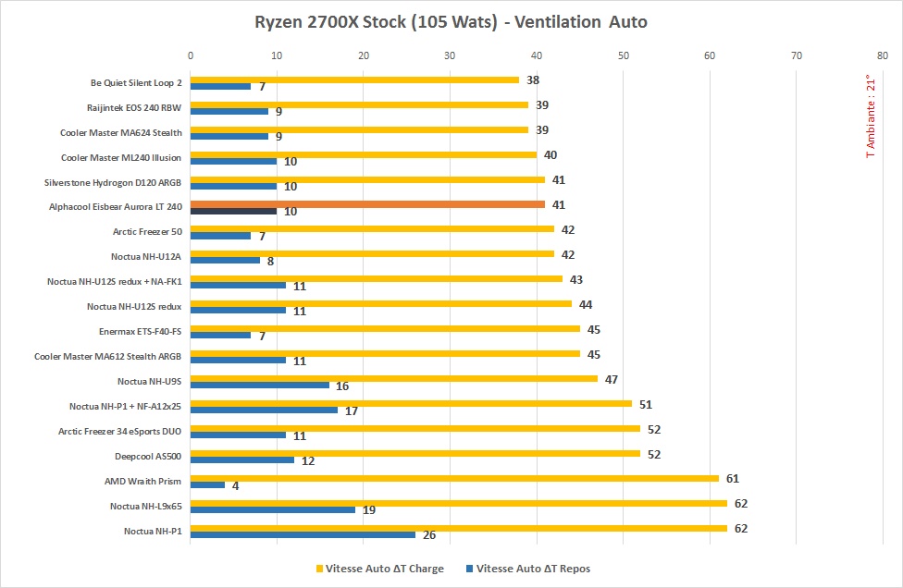The image size is (903, 588).
Task: Click the yellow AMD Wraith Prism bar
Action: pos(453,478)
